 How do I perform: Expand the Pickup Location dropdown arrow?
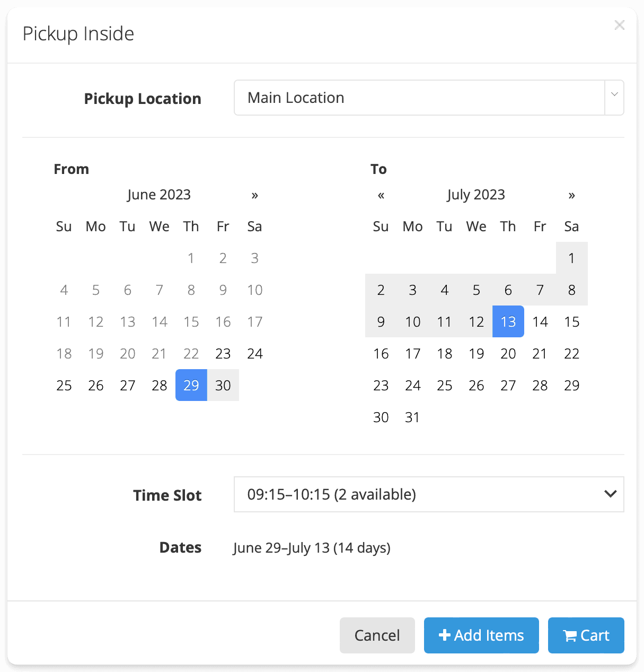click(x=614, y=98)
